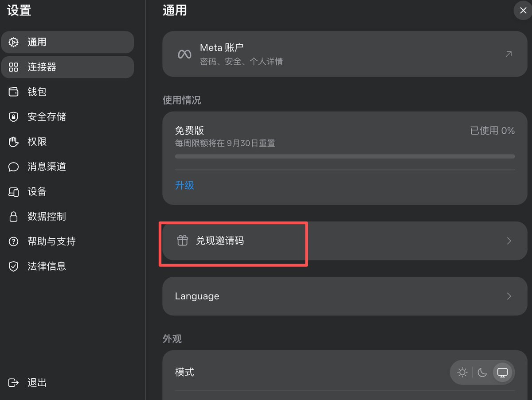Click 每周限额将在 9月30日重置 text
Viewport: 532px width, 400px height.
point(225,144)
